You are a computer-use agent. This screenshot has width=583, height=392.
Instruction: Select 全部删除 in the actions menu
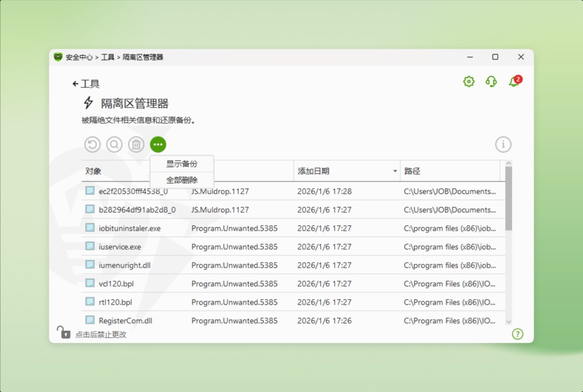181,180
